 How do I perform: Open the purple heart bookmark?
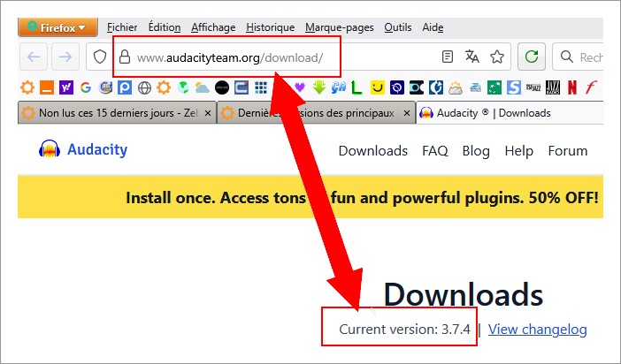[300, 87]
